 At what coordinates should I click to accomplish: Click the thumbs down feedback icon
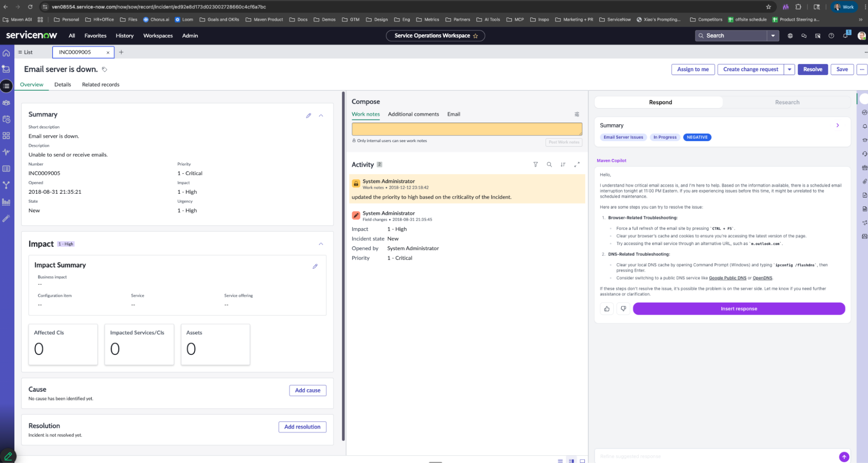tap(623, 309)
